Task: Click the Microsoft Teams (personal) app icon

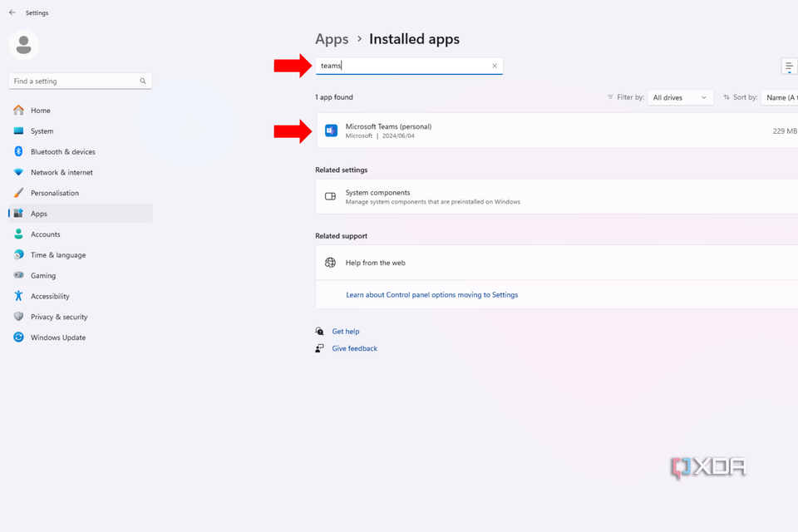Action: pos(331,130)
